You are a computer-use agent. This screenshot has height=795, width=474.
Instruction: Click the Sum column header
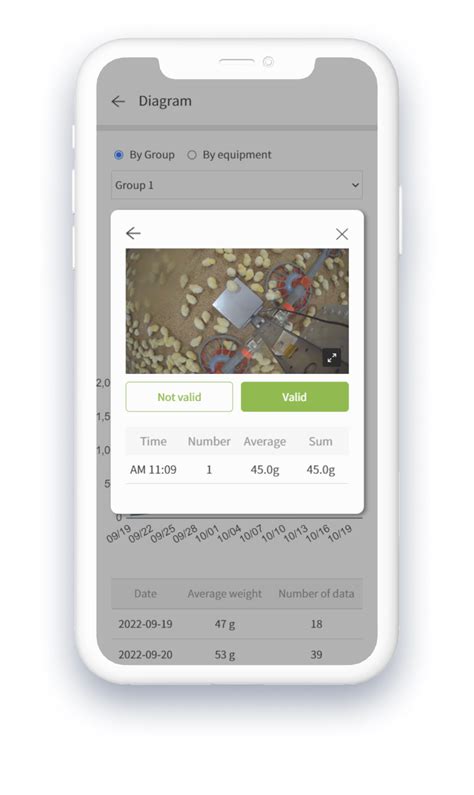pos(320,442)
